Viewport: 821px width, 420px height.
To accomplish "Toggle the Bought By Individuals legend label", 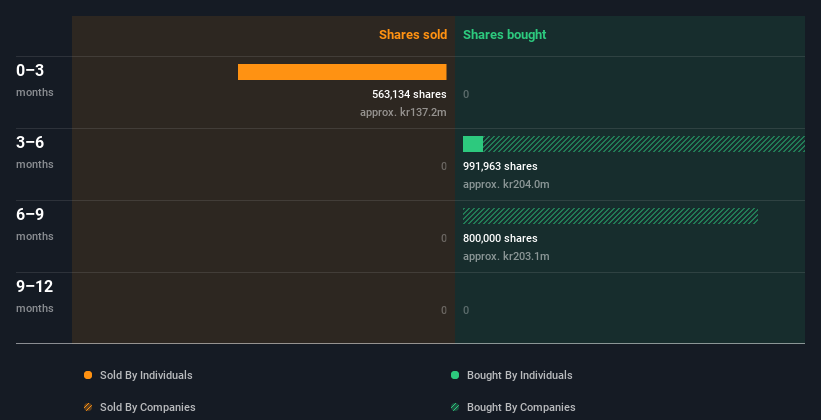I will 519,375.
